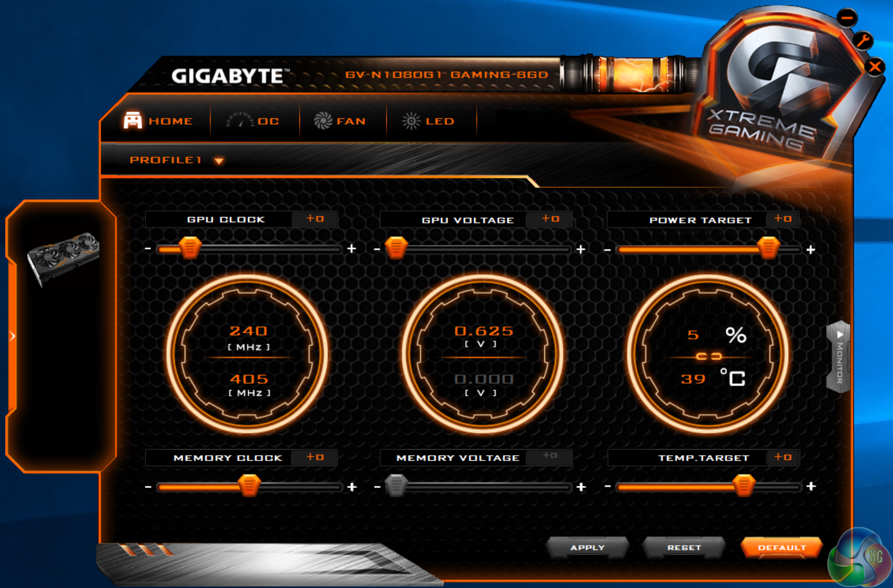893x588 pixels.
Task: Increase Memory Voltage with the plus button
Action: tap(581, 487)
